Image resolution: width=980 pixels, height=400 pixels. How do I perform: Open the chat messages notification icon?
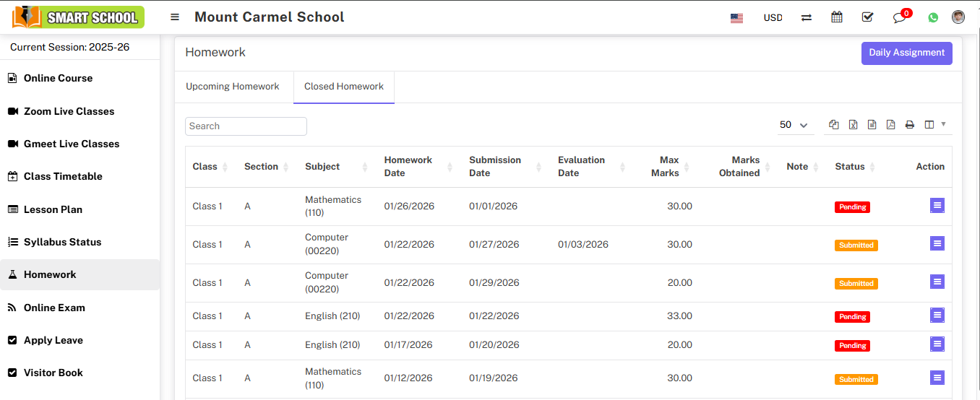900,17
